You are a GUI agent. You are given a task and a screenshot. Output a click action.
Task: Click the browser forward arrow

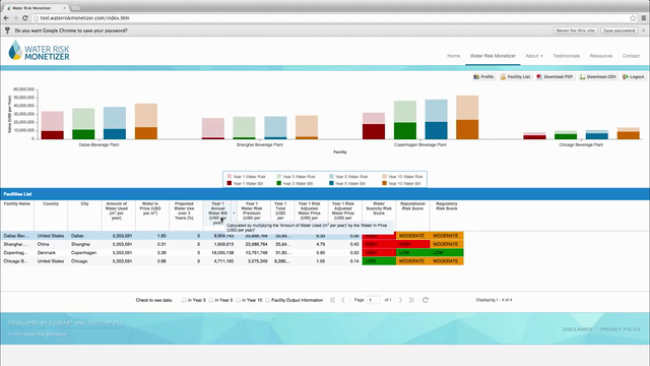coord(15,18)
